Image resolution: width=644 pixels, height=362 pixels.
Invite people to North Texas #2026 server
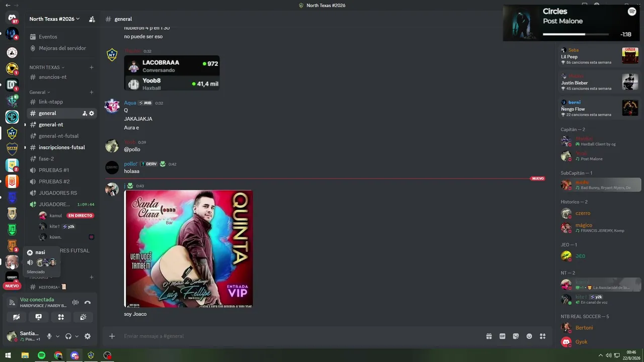tap(92, 19)
